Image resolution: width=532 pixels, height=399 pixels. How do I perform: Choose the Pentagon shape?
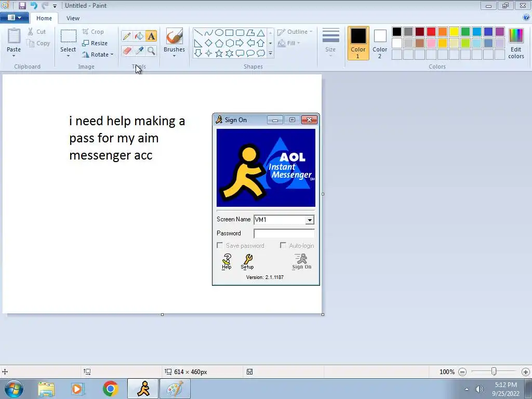[x=219, y=43]
